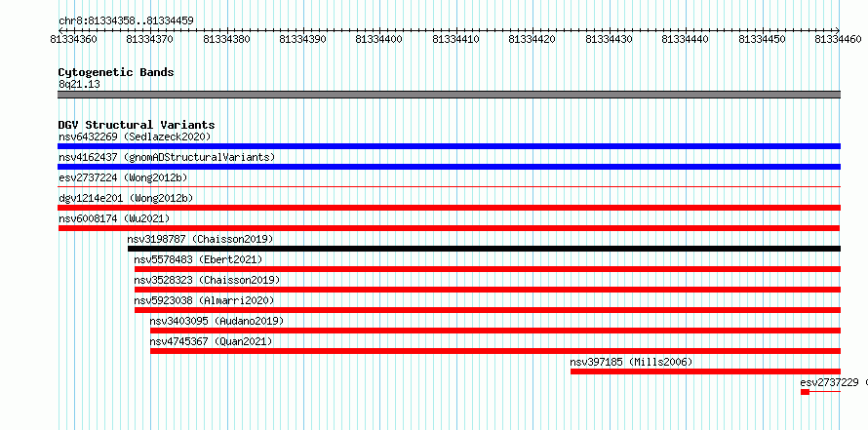The width and height of the screenshot is (868, 430).
Task: Click the chr8:81334358..81334459 region label
Action: (126, 21)
